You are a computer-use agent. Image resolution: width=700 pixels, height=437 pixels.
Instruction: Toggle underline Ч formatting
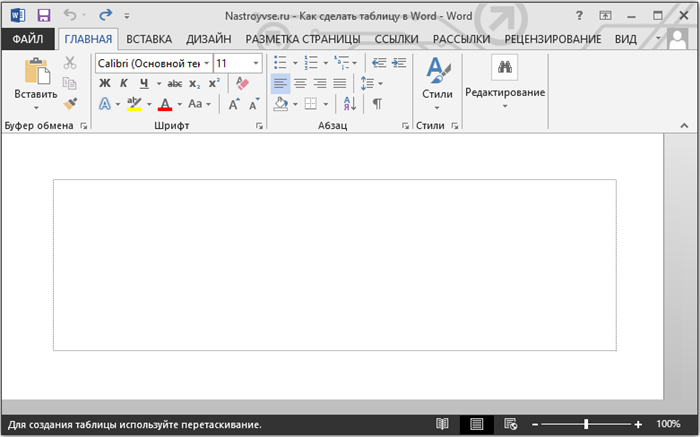tap(144, 83)
